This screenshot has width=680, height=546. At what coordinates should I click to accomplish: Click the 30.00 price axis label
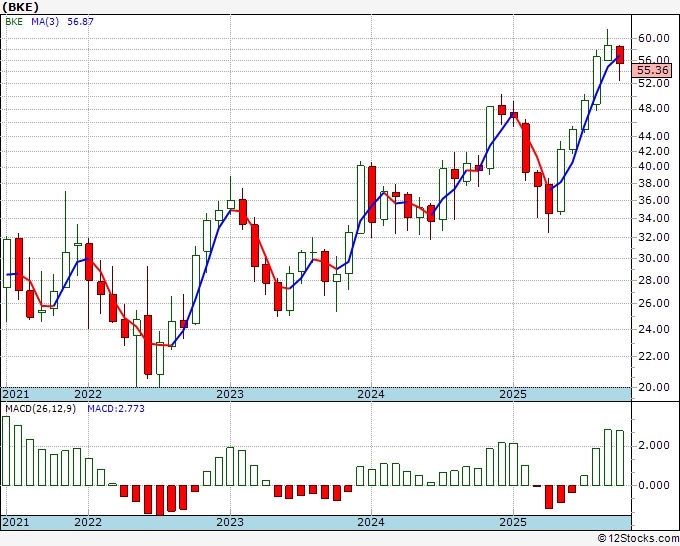(x=654, y=258)
